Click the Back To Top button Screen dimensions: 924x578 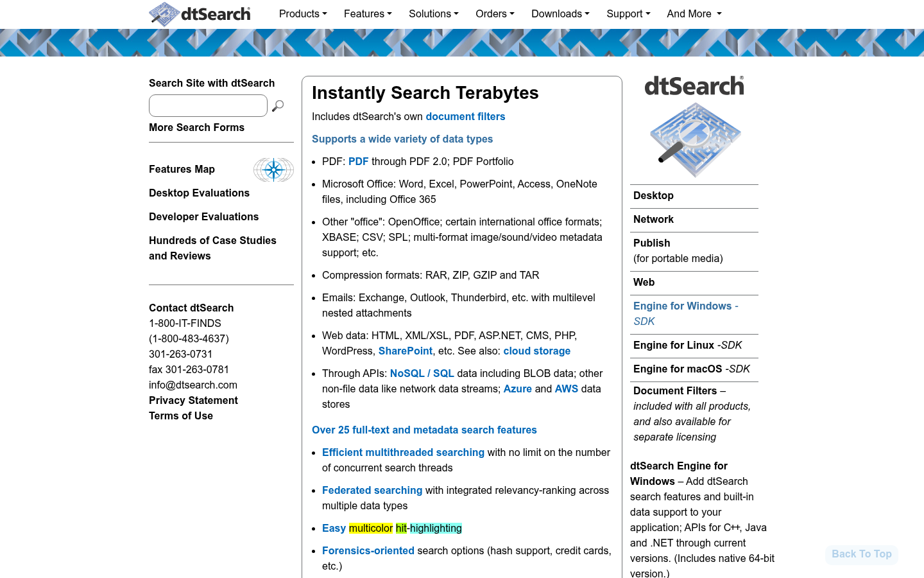[862, 554]
